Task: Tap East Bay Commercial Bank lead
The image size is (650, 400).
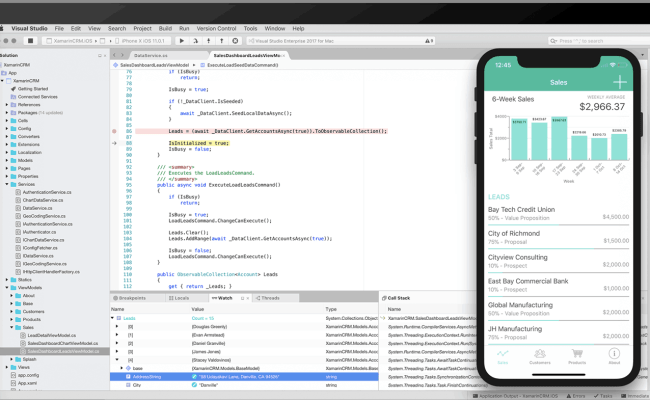Action: 558,285
